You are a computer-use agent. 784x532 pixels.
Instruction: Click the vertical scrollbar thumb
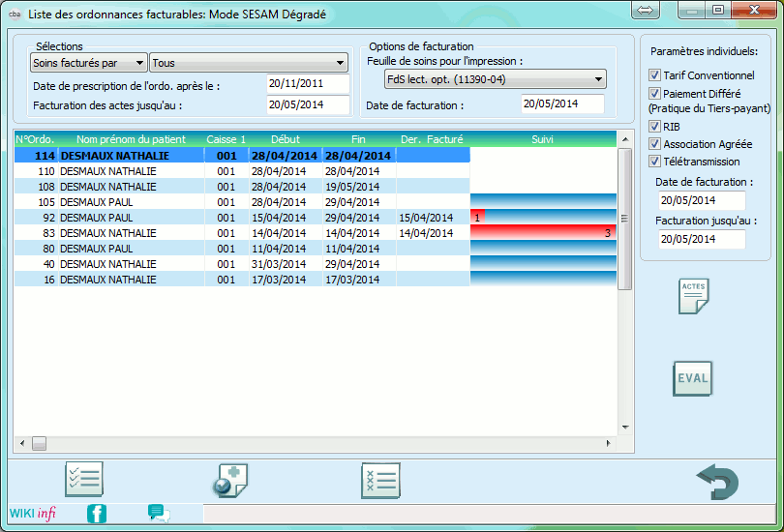625,219
